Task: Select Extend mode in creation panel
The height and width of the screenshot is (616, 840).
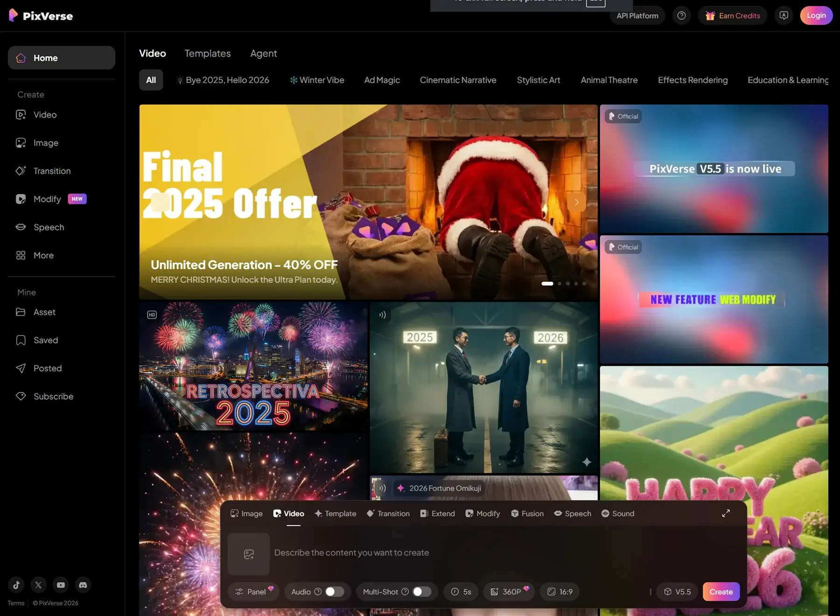Action: (x=438, y=513)
